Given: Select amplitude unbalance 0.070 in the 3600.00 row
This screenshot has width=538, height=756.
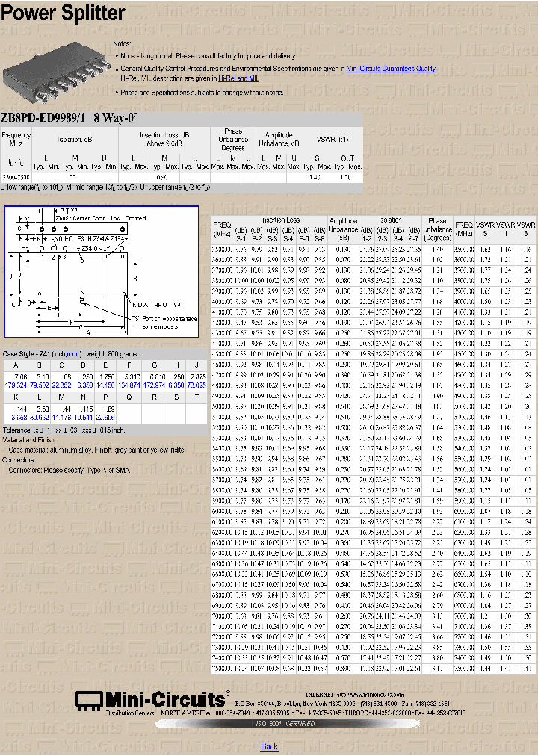Looking at the screenshot, I should [x=343, y=260].
